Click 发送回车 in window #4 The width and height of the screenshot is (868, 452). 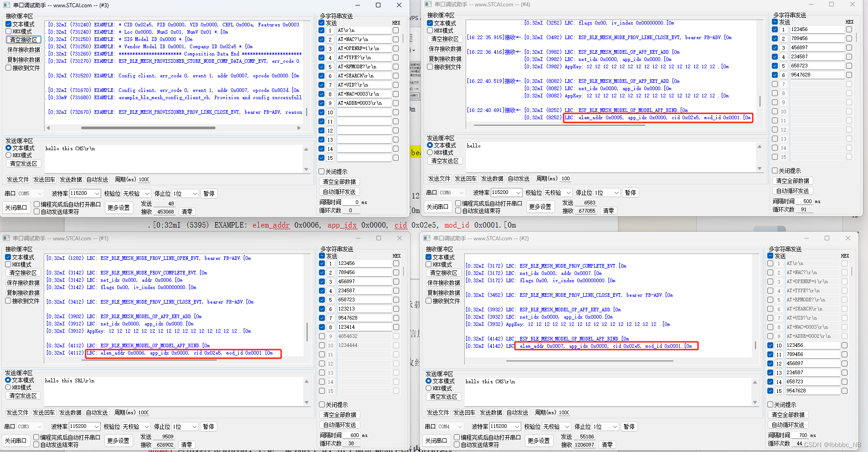coord(466,178)
